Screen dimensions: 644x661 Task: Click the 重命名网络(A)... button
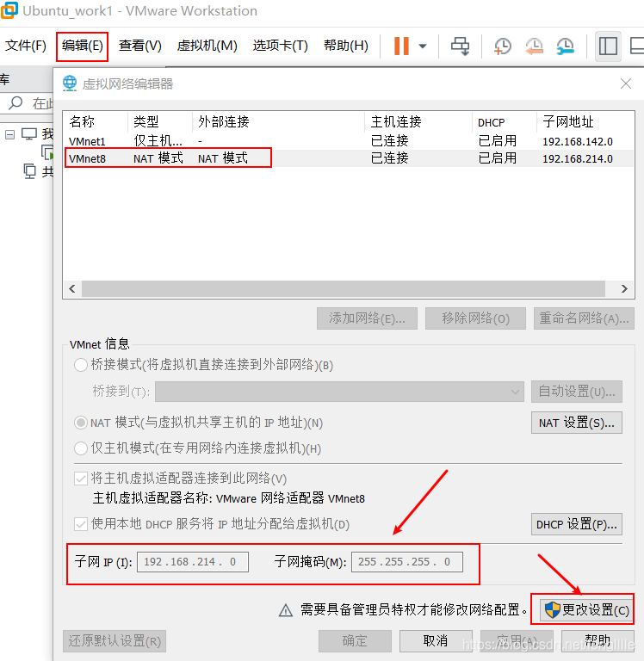pyautogui.click(x=584, y=318)
